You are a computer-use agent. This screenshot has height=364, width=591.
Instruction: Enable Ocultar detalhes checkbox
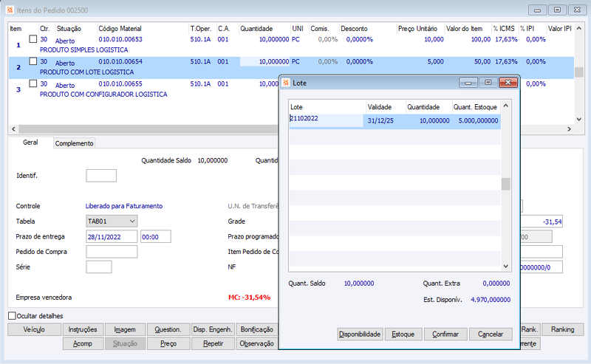[x=12, y=316]
